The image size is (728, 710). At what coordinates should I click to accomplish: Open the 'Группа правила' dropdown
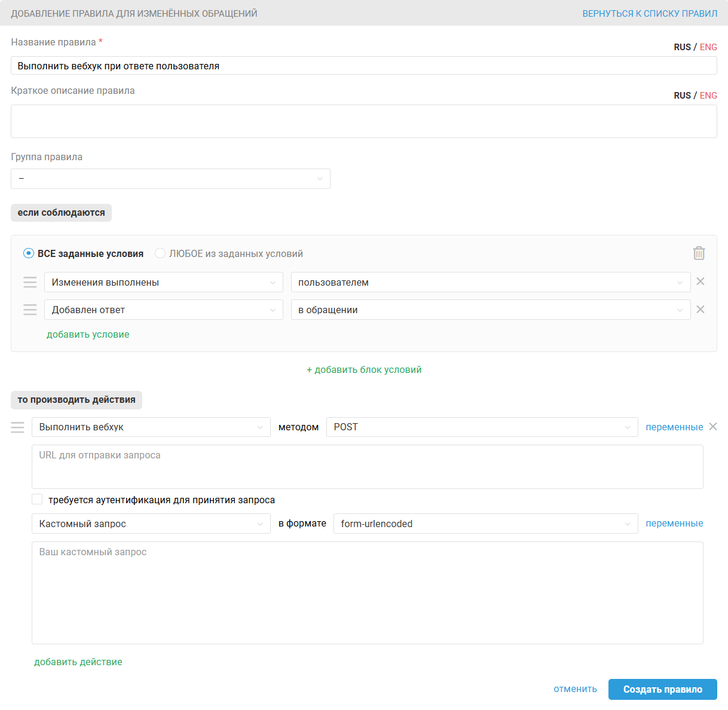point(170,179)
